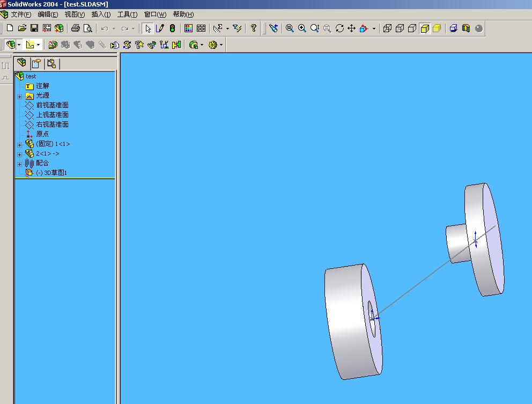
Task: Click the Rebuild traffic light icon
Action: (x=172, y=28)
